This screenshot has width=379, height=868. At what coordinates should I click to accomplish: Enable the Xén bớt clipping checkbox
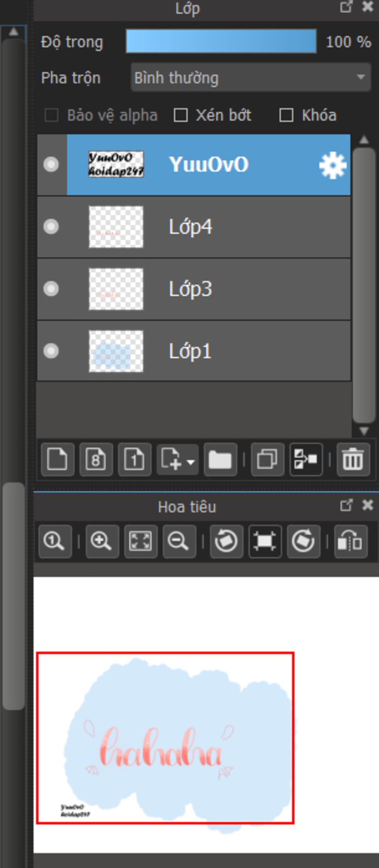click(181, 115)
